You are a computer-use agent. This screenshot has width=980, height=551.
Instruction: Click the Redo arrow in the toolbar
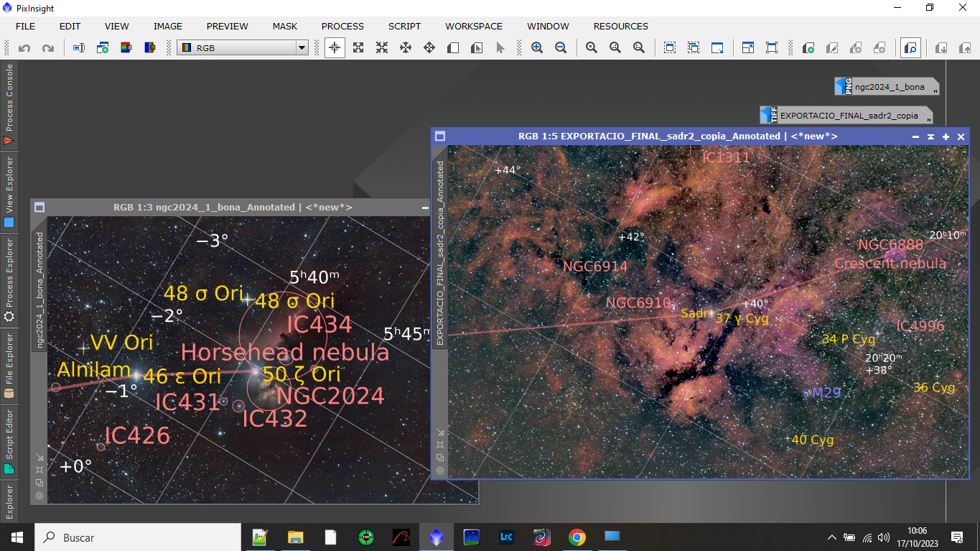[x=48, y=48]
